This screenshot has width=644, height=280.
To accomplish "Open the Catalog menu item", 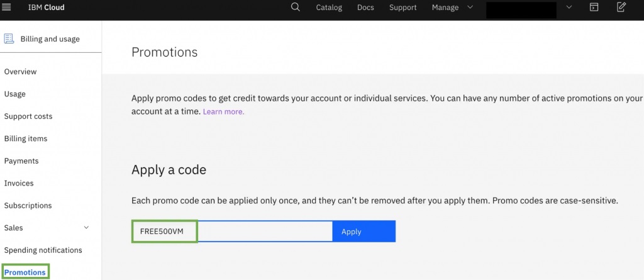I will point(329,8).
